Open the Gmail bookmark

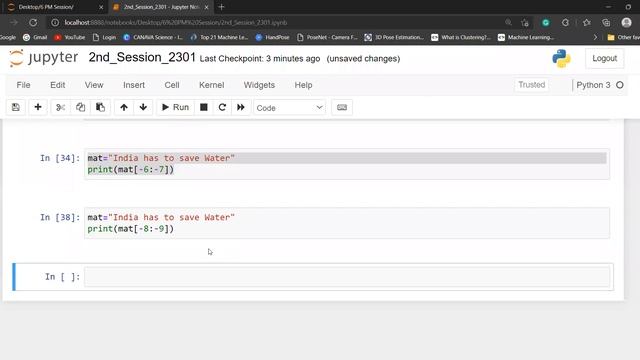point(35,37)
